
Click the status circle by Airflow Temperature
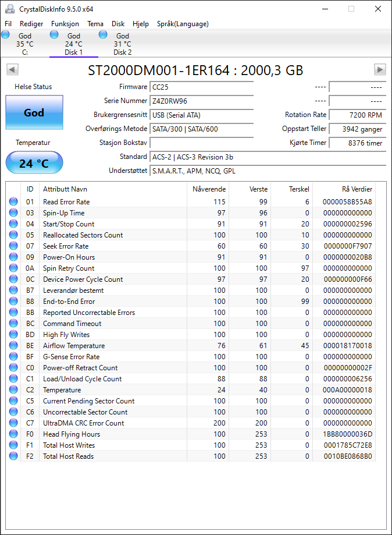13,345
